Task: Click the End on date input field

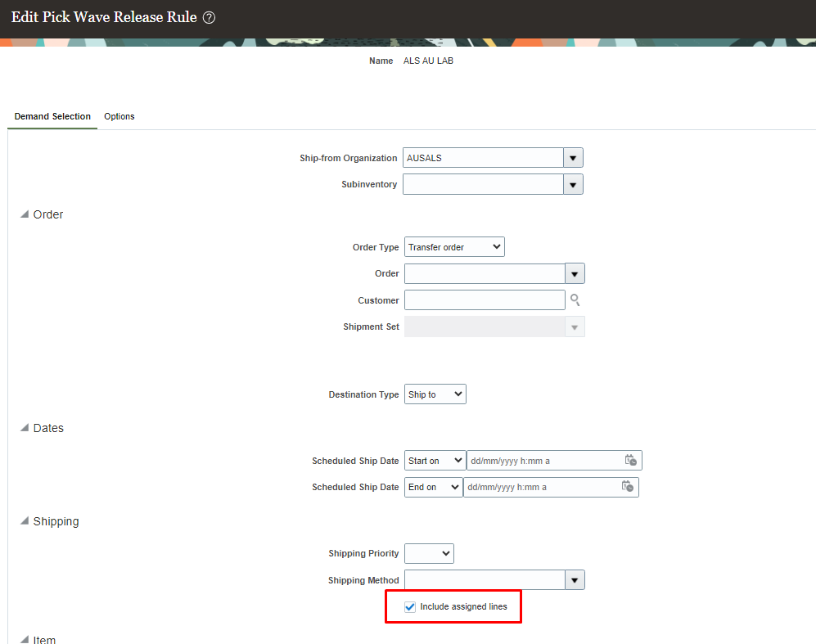Action: coord(540,487)
